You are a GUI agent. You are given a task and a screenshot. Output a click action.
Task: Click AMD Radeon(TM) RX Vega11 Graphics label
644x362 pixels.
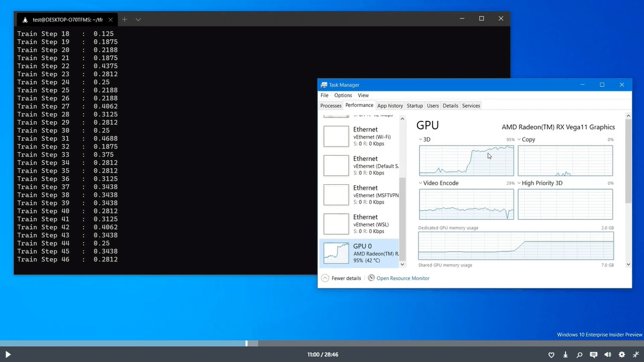point(558,127)
